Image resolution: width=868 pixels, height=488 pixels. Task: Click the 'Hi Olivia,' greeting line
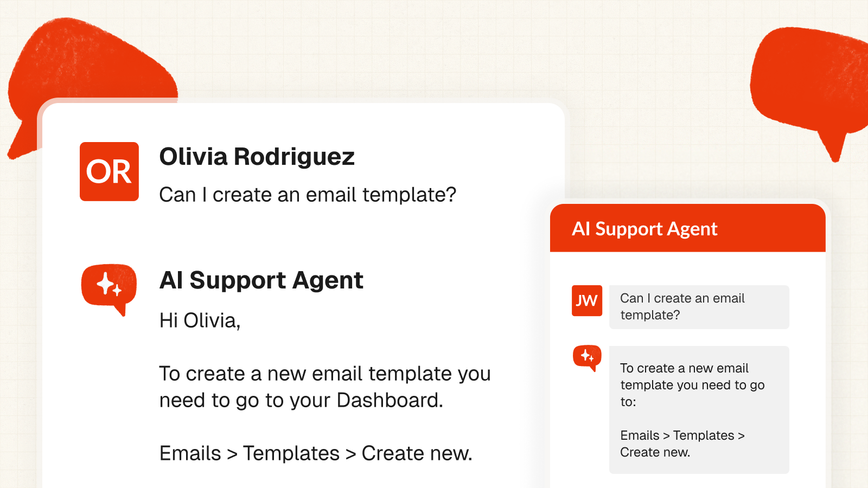pos(200,320)
